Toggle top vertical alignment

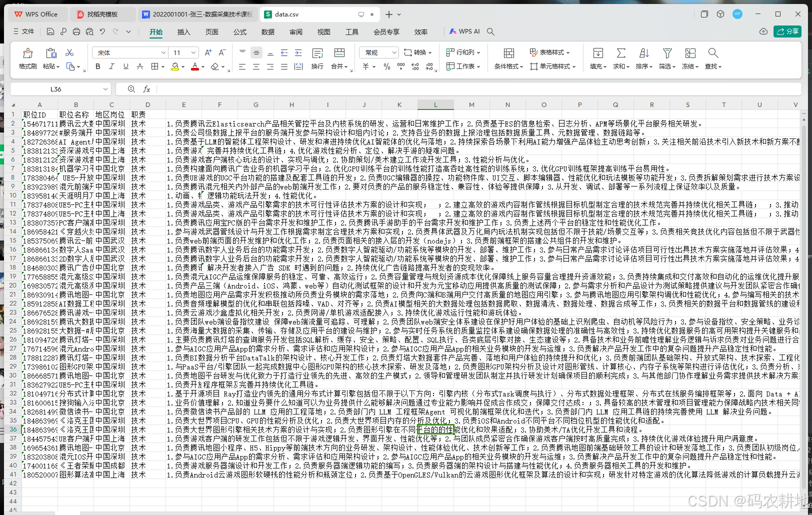pos(242,52)
